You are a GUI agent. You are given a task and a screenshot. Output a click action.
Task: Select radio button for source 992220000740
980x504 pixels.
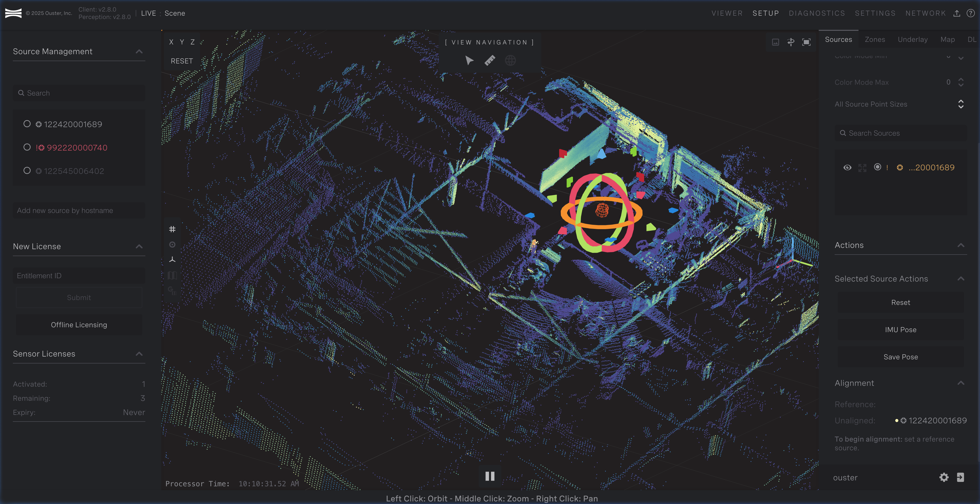coord(27,147)
